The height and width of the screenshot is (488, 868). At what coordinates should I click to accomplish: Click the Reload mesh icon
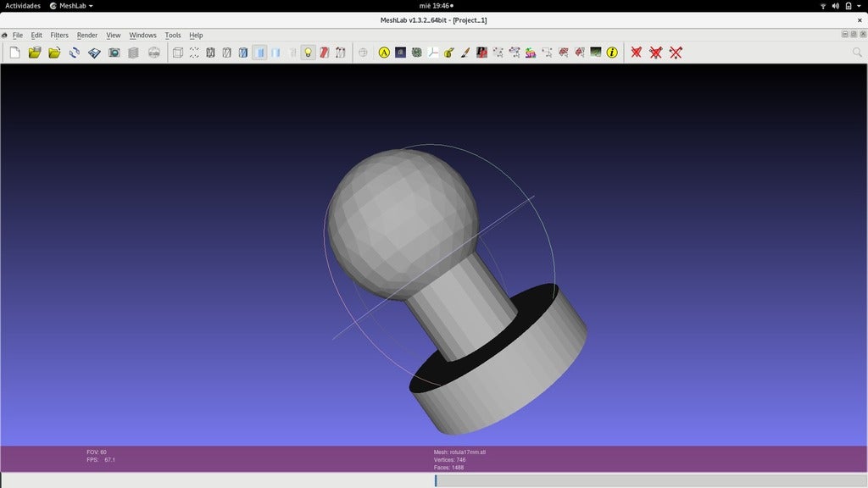(x=75, y=53)
